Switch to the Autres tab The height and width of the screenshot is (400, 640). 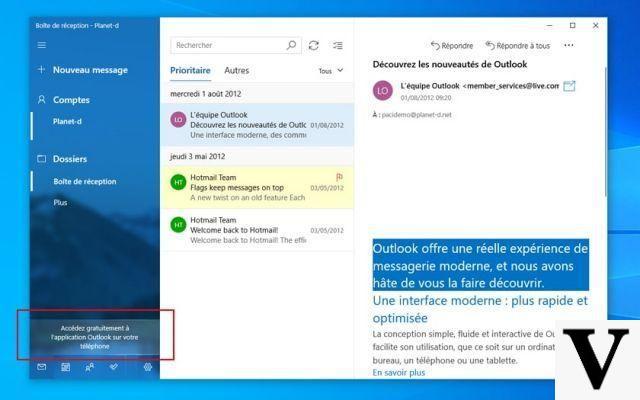click(236, 71)
